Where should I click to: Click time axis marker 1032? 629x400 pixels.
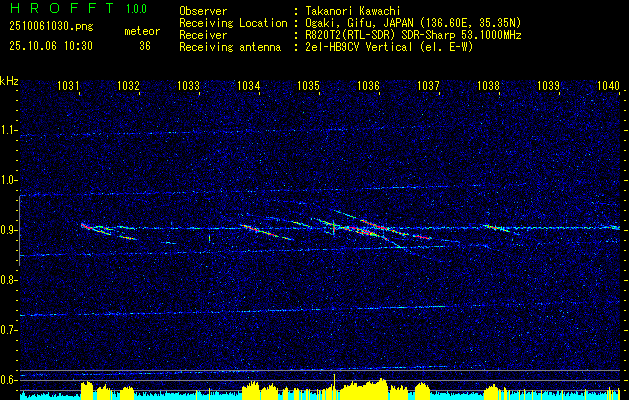pyautogui.click(x=128, y=85)
